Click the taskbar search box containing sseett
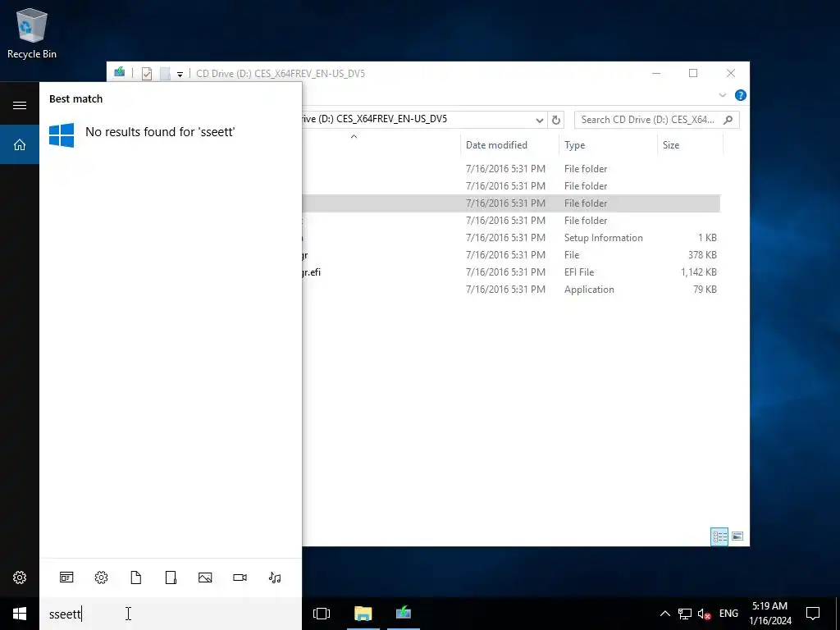 (x=171, y=614)
